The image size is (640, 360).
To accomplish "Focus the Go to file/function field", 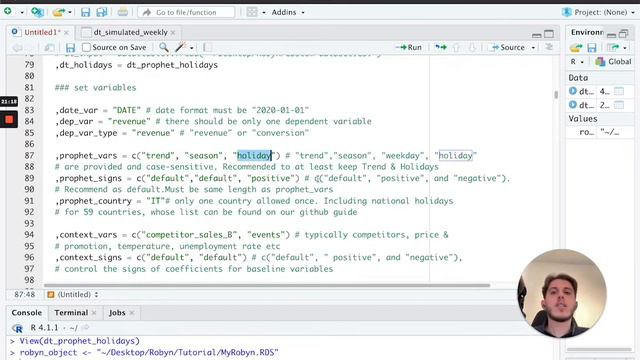I will click(x=186, y=12).
